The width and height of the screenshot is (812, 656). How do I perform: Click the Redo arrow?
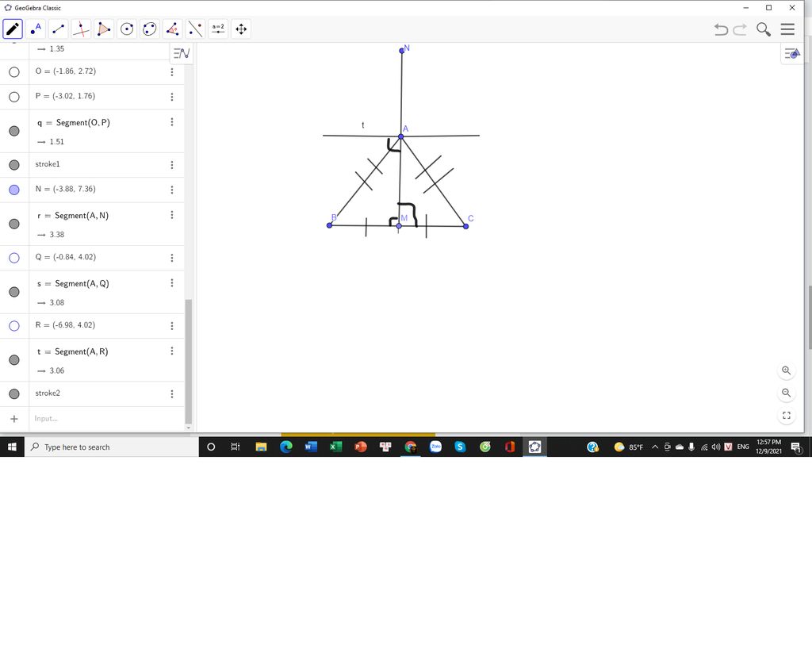click(740, 29)
